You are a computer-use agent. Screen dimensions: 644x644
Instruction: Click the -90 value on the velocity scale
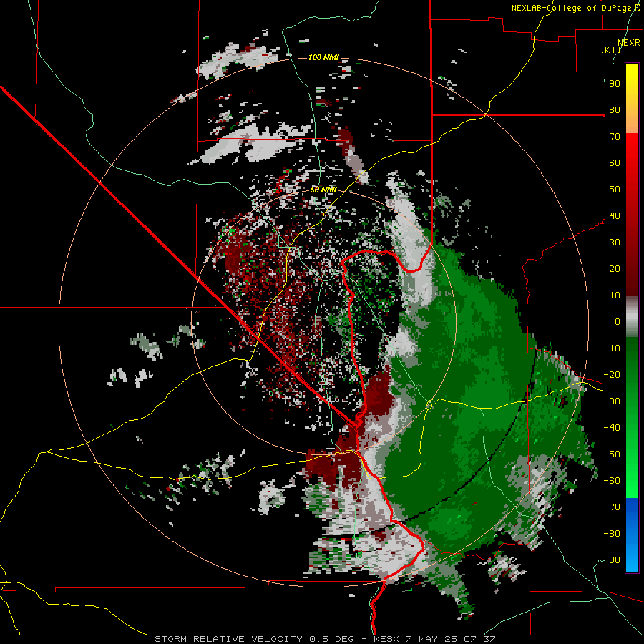click(x=612, y=560)
